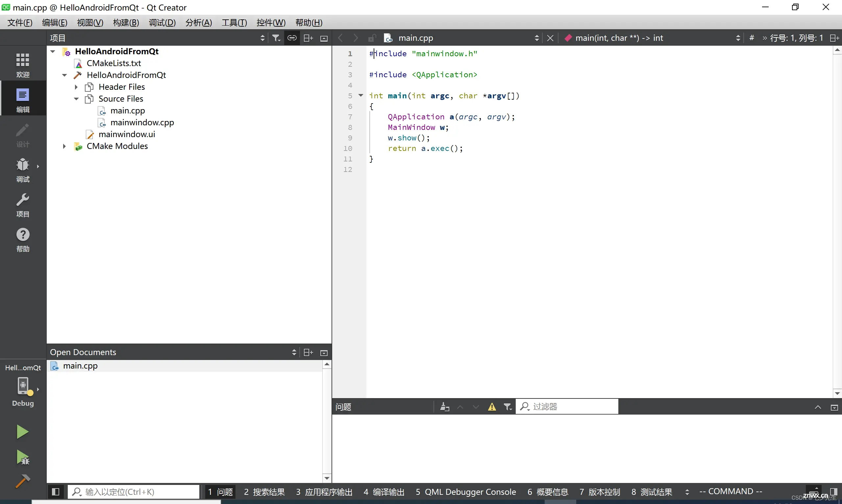The height and width of the screenshot is (504, 842).
Task: Go to next issue
Action: (x=476, y=407)
